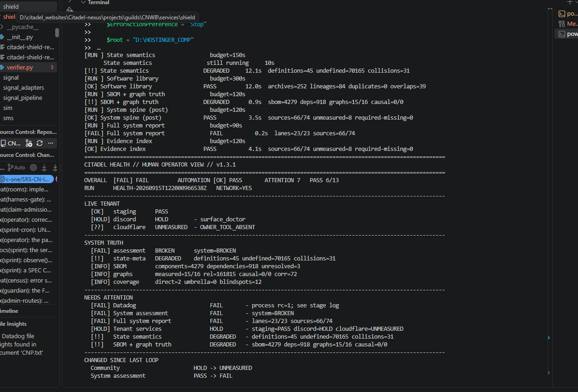
Task: Click the repository sync changes icon
Action: tap(40, 143)
